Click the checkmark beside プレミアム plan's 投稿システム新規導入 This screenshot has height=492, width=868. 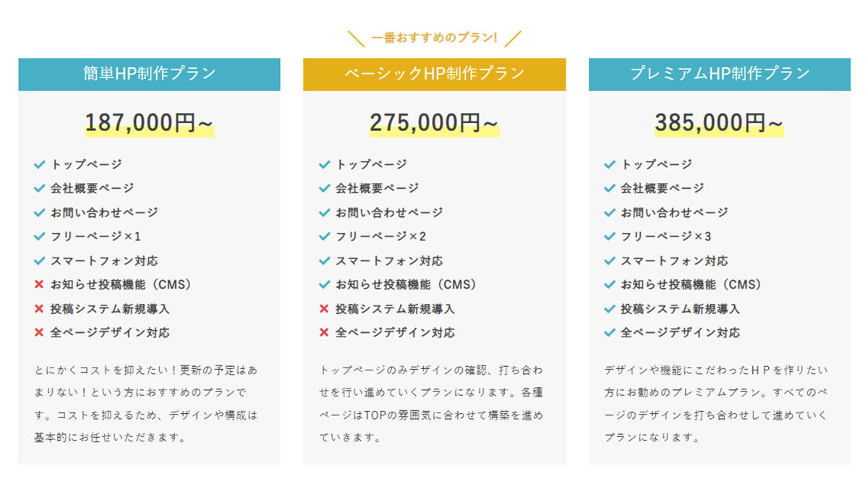pyautogui.click(x=610, y=309)
